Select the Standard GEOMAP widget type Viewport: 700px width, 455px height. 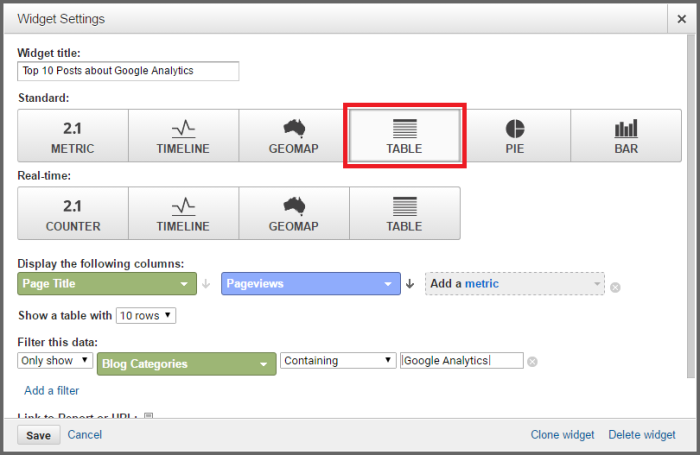[x=294, y=135]
